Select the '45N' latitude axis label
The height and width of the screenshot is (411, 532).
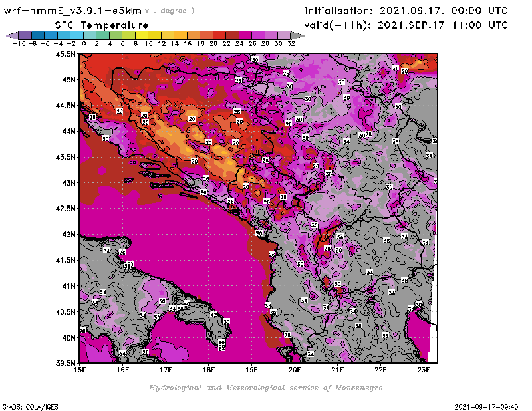click(x=68, y=80)
